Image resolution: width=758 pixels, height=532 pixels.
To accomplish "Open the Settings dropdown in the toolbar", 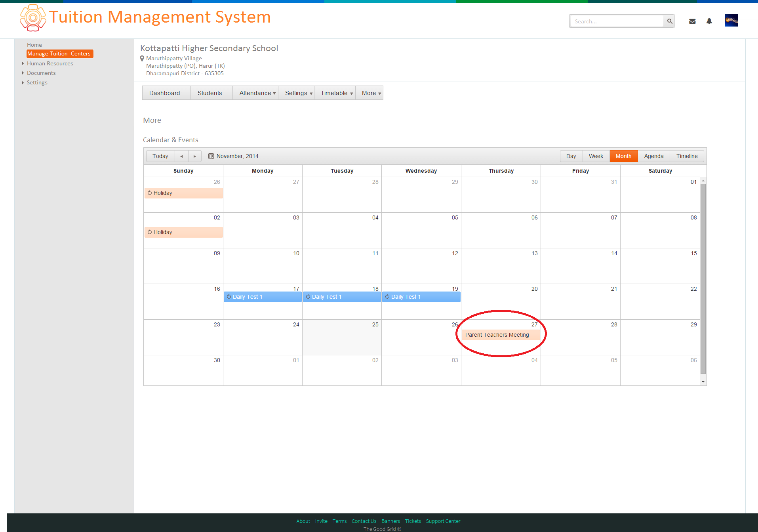I will point(296,93).
